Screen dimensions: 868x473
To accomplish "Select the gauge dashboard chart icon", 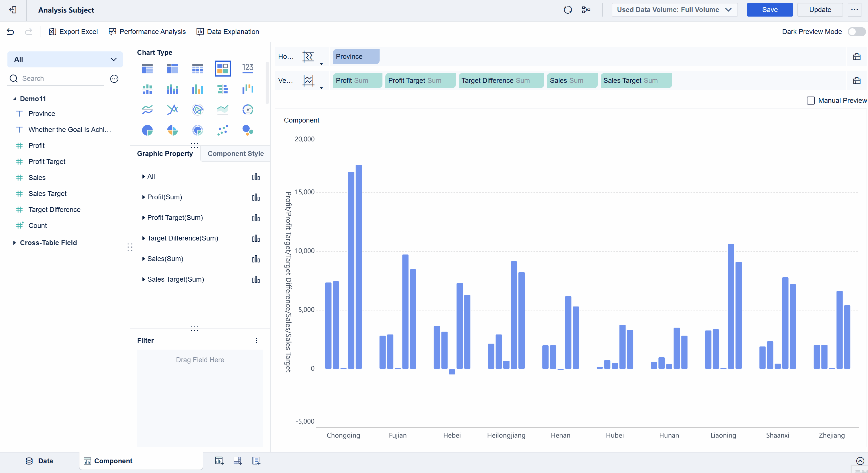I will (248, 109).
